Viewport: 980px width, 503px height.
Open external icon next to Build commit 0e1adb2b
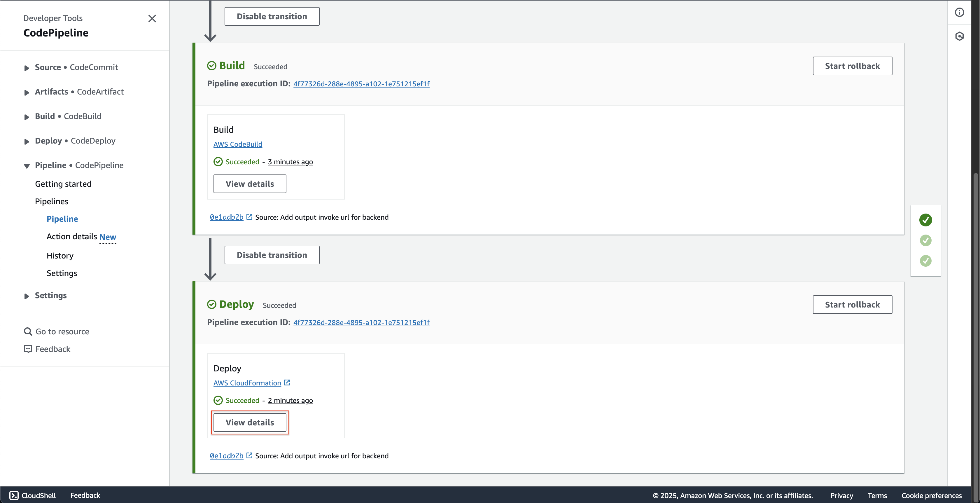coord(250,216)
